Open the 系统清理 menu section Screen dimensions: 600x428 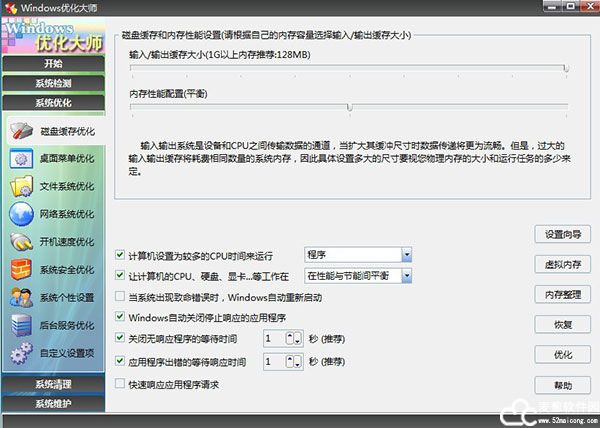tap(53, 384)
